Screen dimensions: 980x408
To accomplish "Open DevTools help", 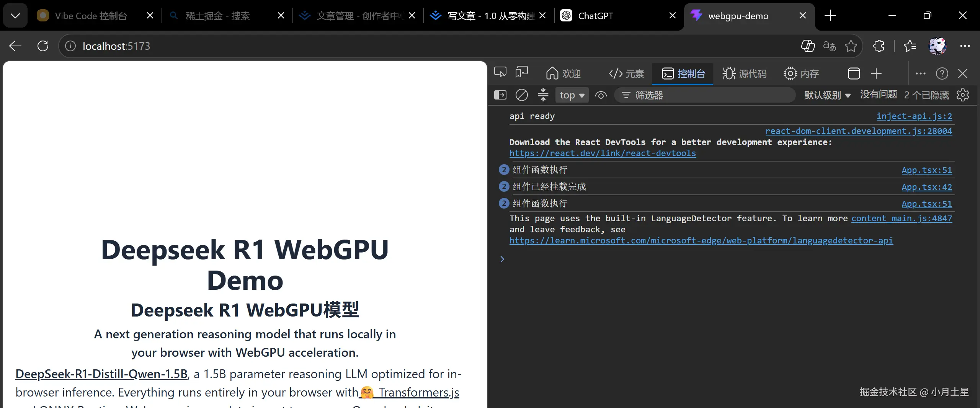I will tap(942, 73).
